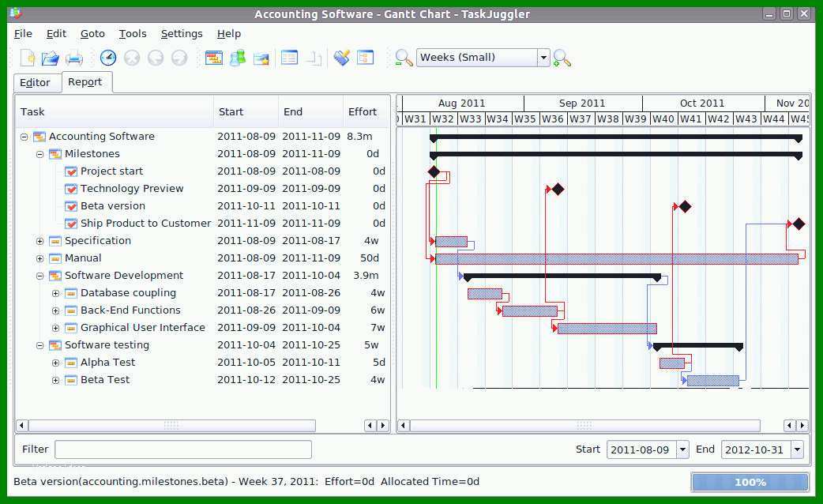Image resolution: width=823 pixels, height=504 pixels.
Task: Open the File menu
Action: [x=23, y=34]
